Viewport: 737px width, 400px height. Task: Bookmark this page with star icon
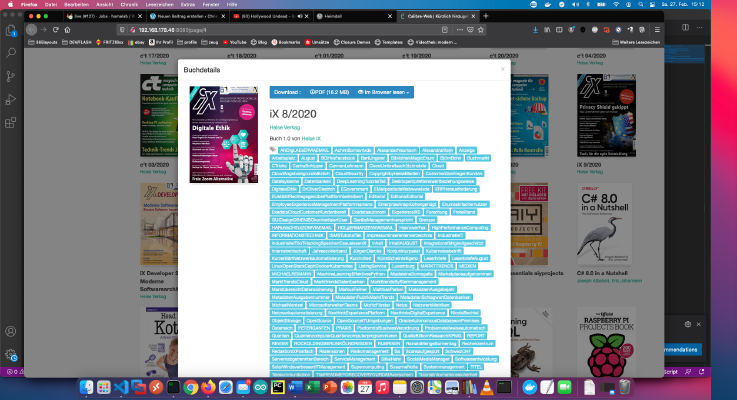481,30
